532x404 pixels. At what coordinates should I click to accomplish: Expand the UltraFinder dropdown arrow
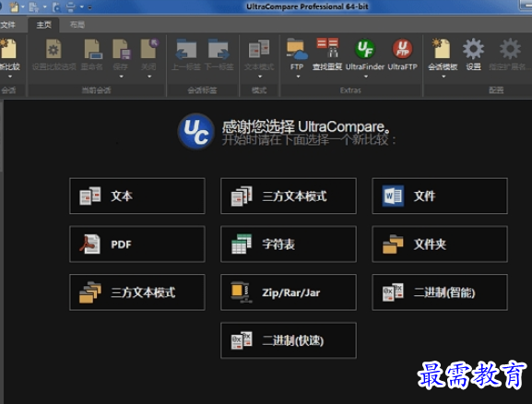coord(365,77)
